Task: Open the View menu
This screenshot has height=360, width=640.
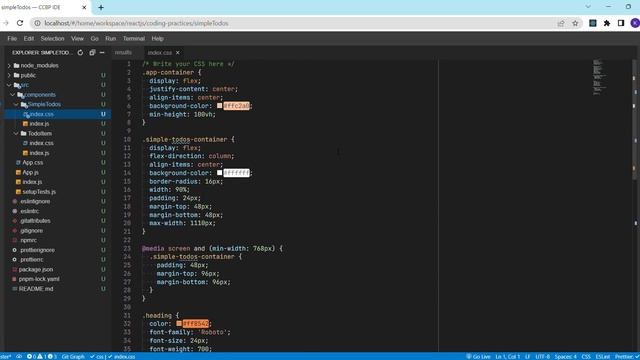Action: pyautogui.click(x=77, y=38)
